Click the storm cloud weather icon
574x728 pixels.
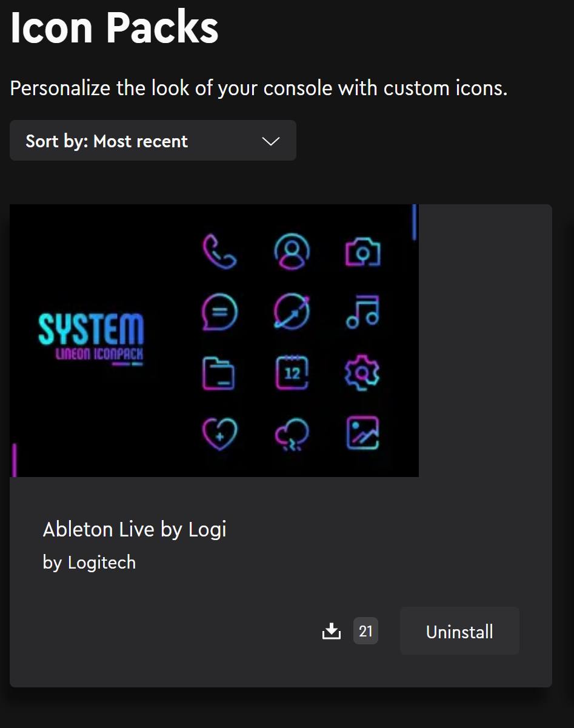tap(292, 435)
